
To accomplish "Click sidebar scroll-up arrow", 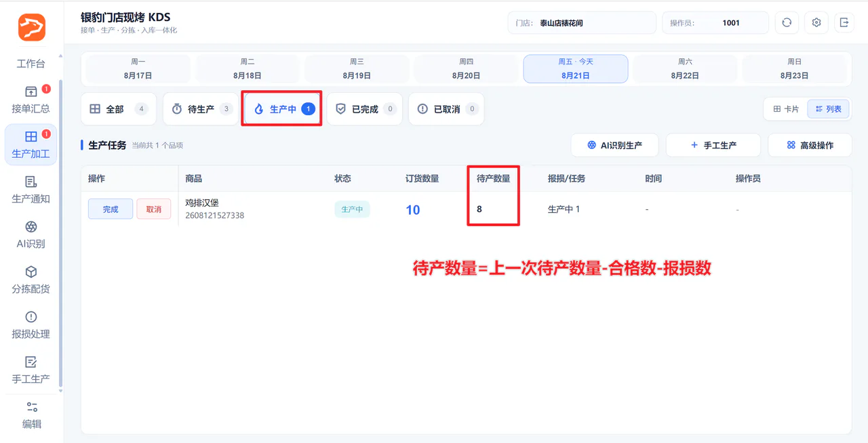I will click(x=60, y=56).
